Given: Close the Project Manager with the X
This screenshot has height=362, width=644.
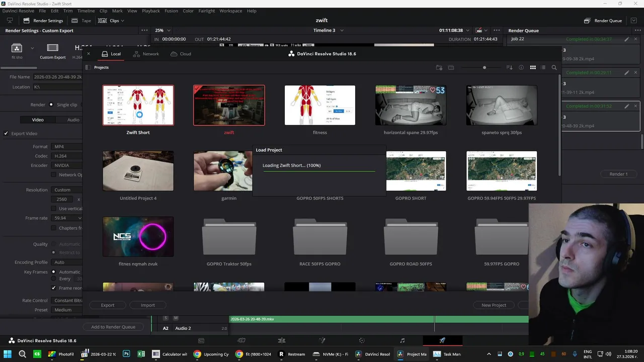Looking at the screenshot, I should pos(89,54).
